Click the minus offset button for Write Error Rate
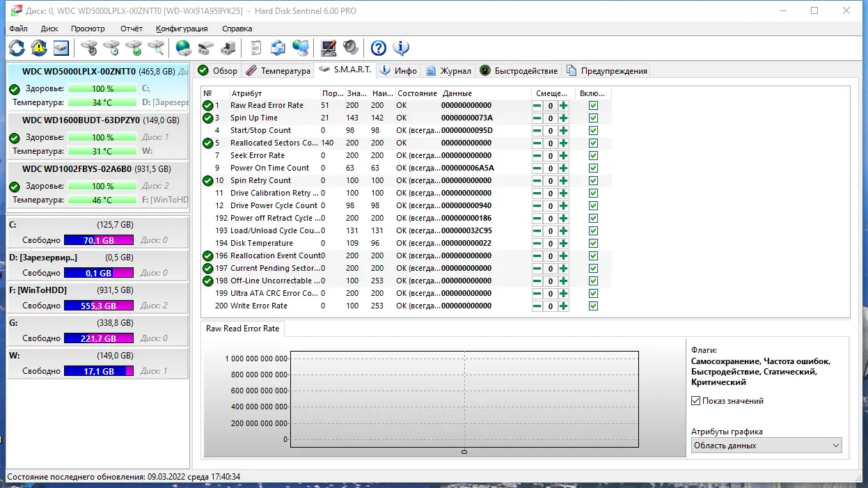This screenshot has width=868, height=488. coord(538,306)
